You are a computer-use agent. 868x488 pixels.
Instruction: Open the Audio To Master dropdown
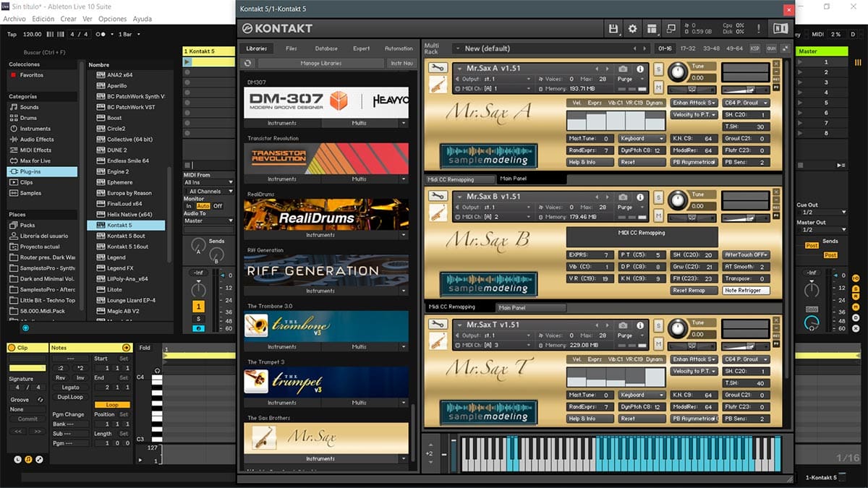208,221
